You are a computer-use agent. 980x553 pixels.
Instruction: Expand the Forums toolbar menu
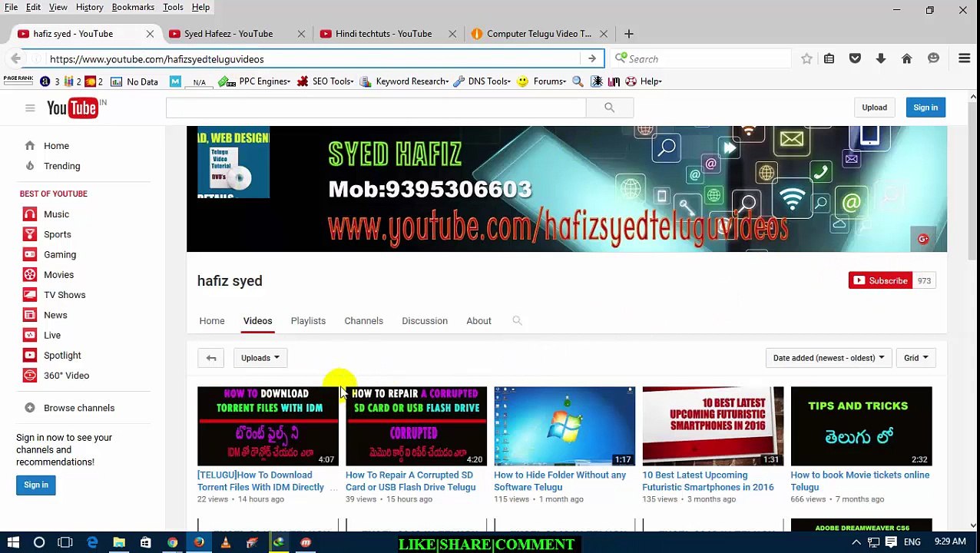[542, 81]
